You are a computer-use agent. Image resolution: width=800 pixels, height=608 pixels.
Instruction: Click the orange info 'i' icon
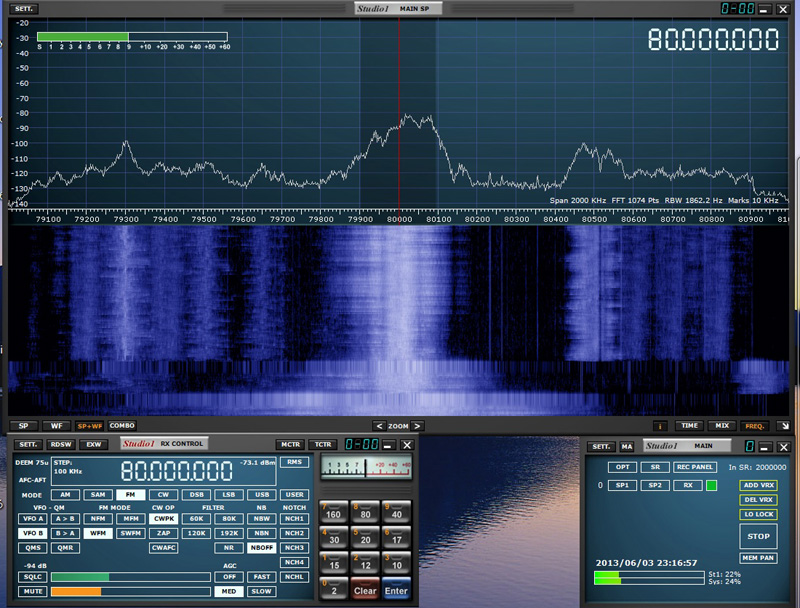tap(660, 426)
